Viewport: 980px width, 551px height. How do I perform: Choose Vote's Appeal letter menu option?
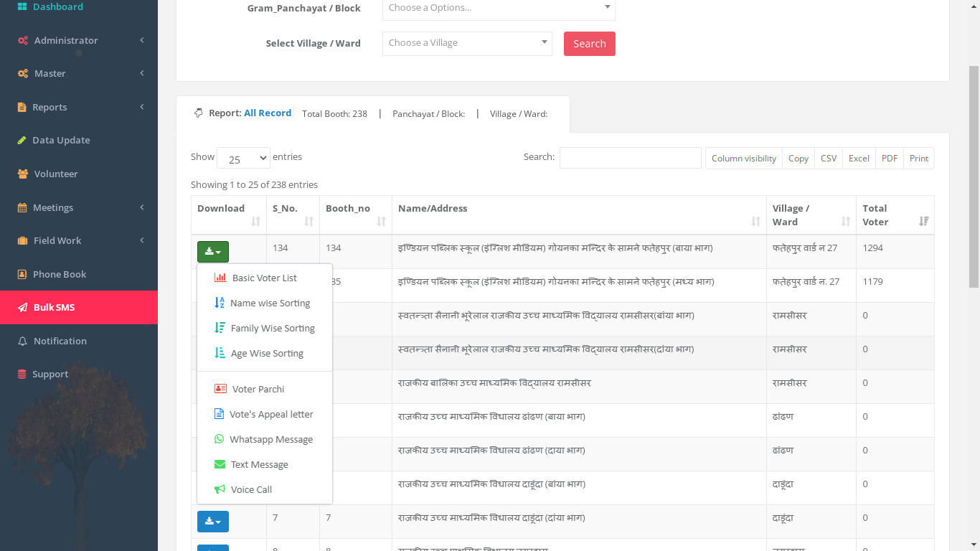(270, 415)
